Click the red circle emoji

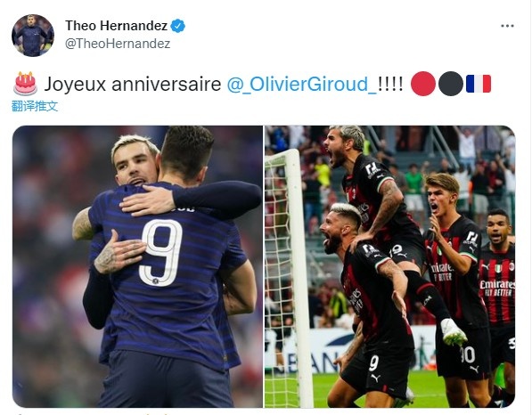(x=422, y=84)
